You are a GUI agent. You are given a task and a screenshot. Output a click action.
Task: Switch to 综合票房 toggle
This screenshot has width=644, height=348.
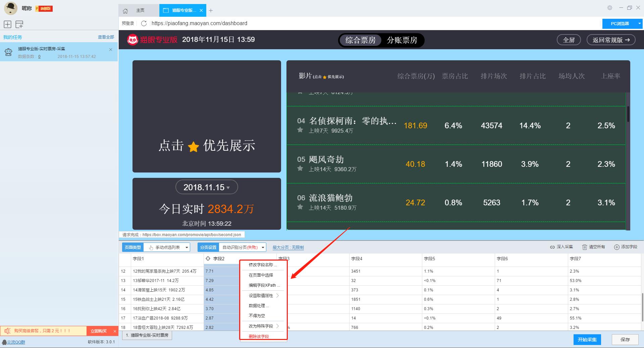point(360,40)
